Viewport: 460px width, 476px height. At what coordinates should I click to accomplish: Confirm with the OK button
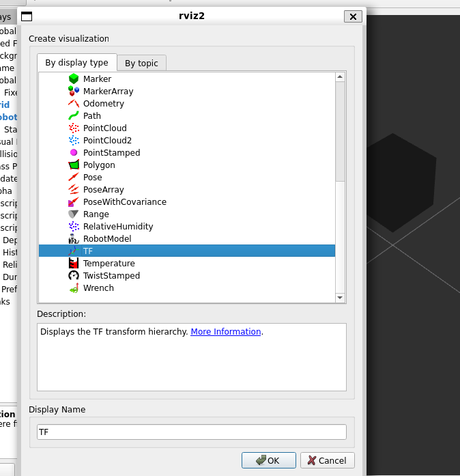[x=268, y=460]
